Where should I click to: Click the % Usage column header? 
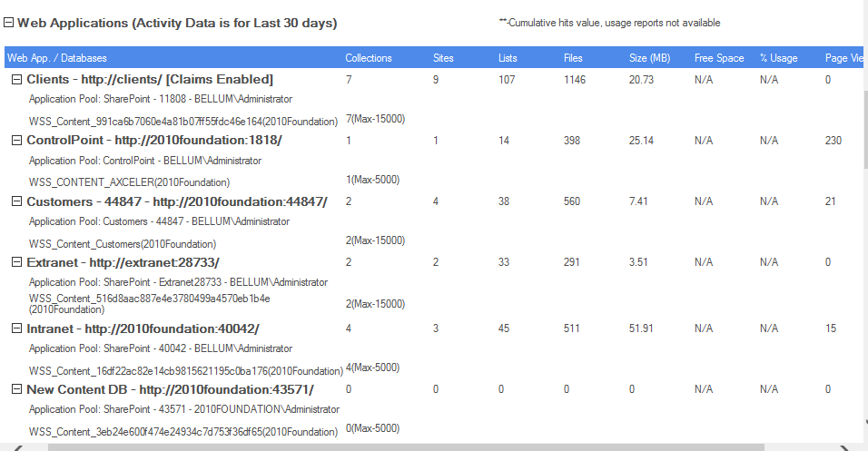(x=779, y=58)
